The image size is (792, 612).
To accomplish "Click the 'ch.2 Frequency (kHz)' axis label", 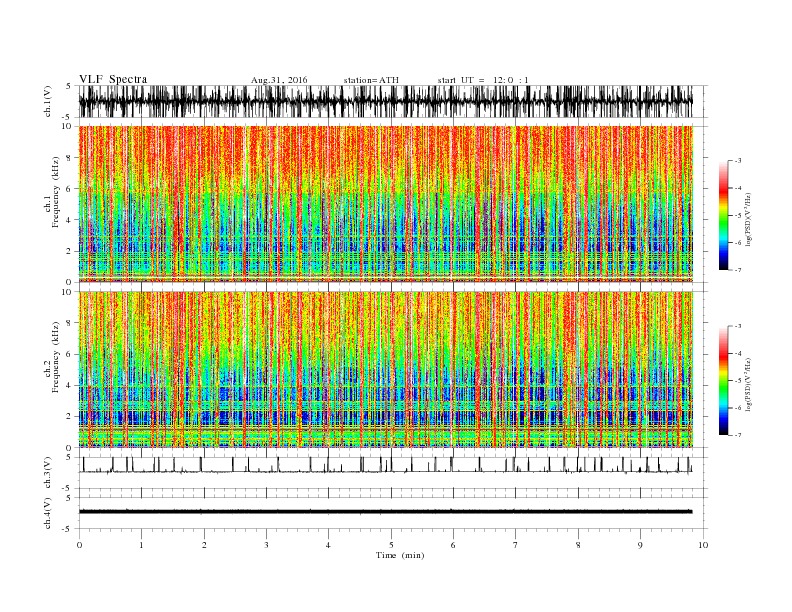I will [x=52, y=356].
